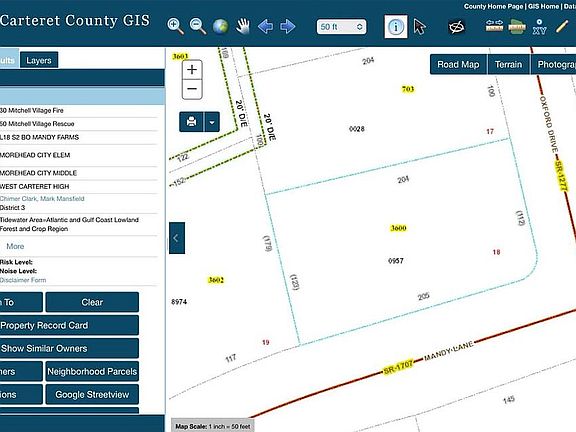Screen dimensions: 576x432
Task: Switch to the Layers tab
Action: (39, 60)
